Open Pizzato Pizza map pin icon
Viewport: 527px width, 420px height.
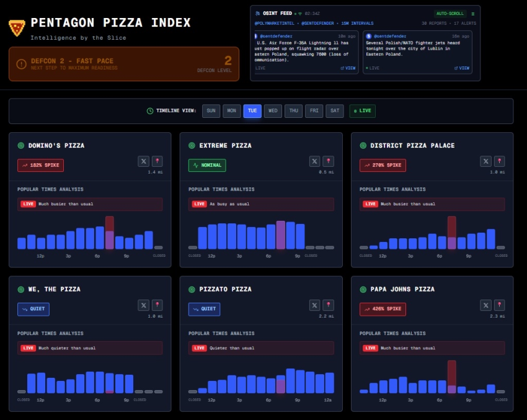point(329,305)
